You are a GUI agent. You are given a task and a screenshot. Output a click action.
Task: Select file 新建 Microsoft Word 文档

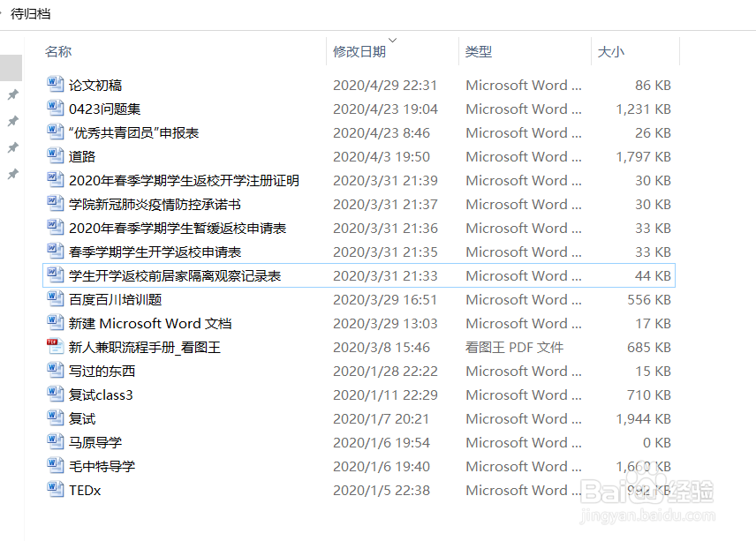pos(150,324)
